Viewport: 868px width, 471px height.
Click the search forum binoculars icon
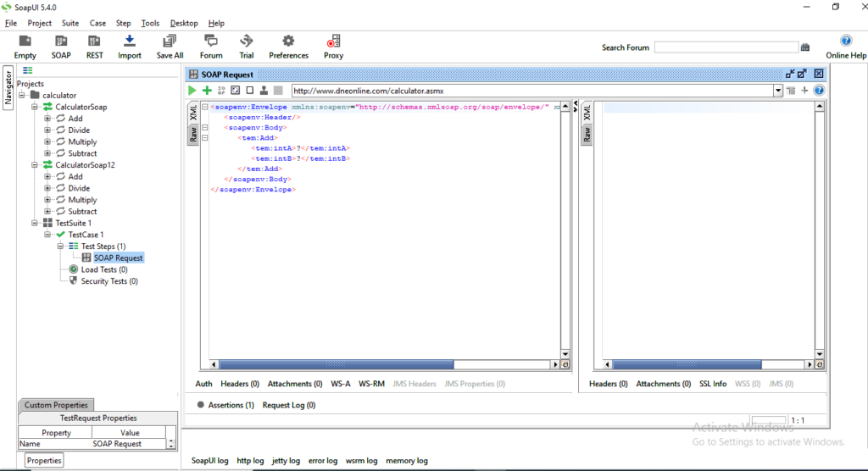[x=805, y=47]
